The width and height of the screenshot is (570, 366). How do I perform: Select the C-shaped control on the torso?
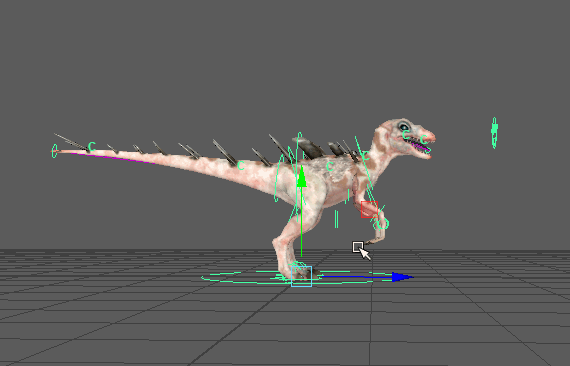(330, 166)
